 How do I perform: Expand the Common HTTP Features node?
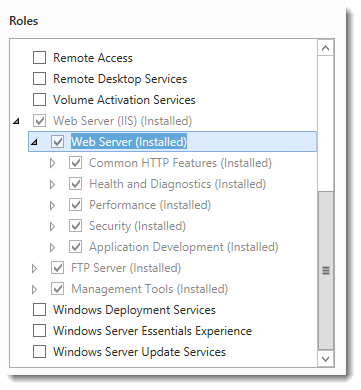pos(52,163)
